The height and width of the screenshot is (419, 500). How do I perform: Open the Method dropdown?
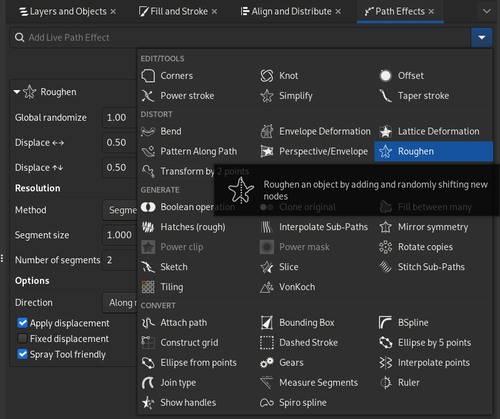pyautogui.click(x=120, y=210)
